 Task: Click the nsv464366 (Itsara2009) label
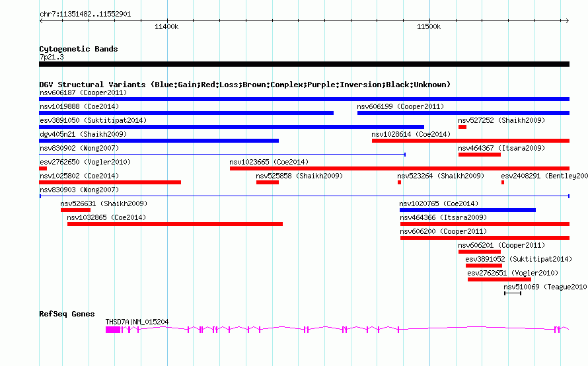[443, 217]
